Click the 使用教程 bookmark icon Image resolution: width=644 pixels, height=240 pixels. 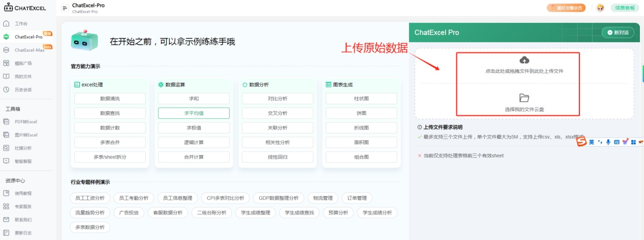(6, 193)
